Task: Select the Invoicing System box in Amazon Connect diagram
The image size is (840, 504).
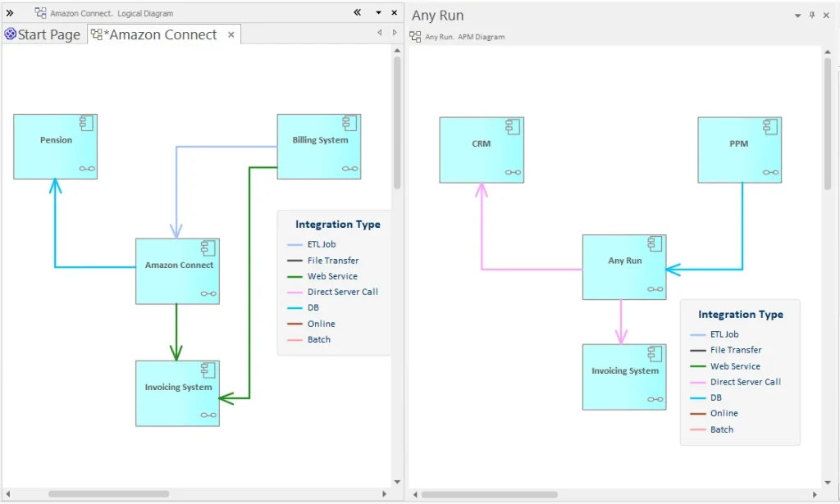Action: point(177,393)
